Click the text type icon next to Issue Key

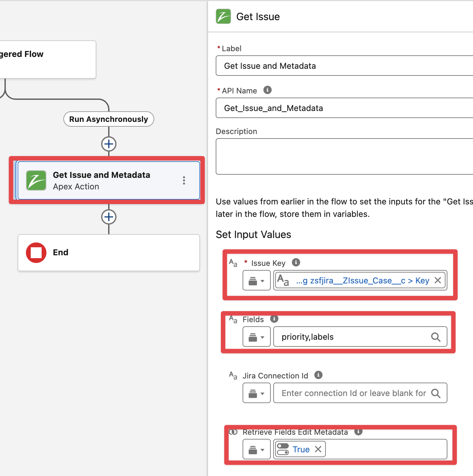[233, 263]
